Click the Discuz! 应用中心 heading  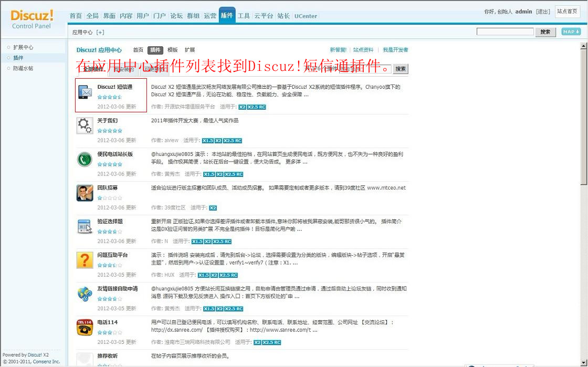[99, 50]
